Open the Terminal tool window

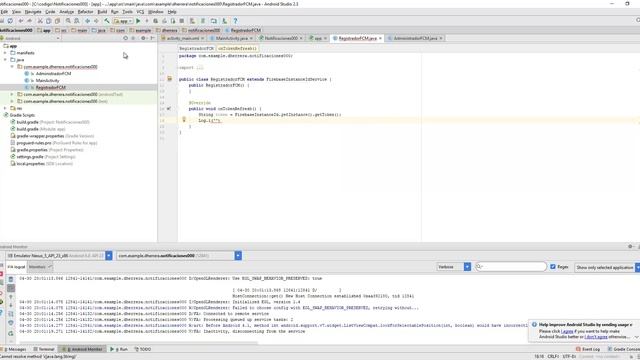pyautogui.click(x=44, y=349)
